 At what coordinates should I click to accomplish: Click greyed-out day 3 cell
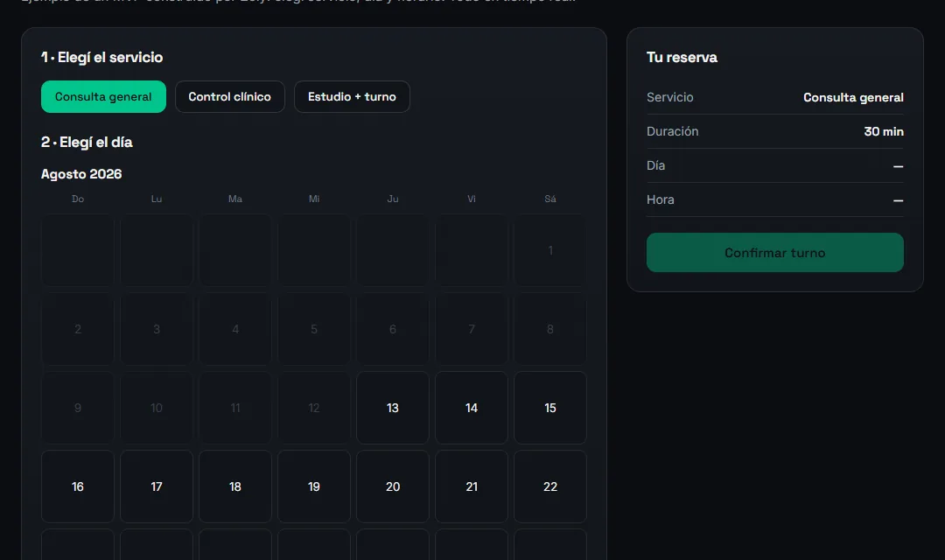[157, 329]
